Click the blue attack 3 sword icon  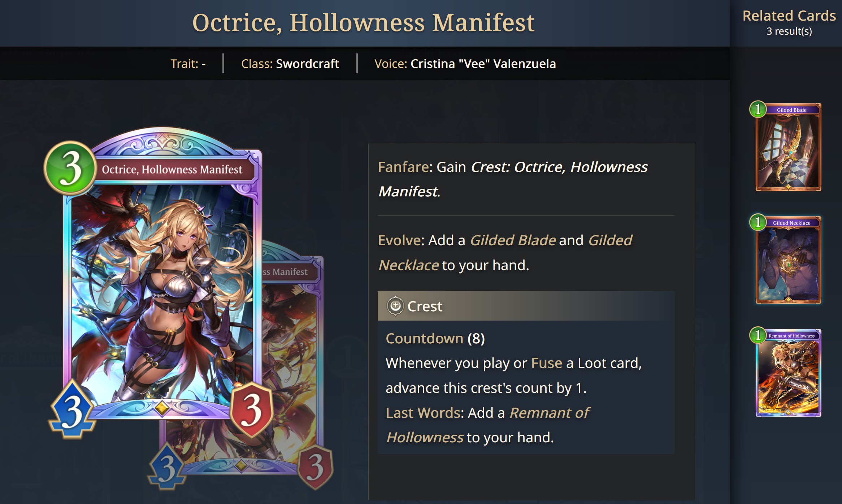click(x=72, y=410)
